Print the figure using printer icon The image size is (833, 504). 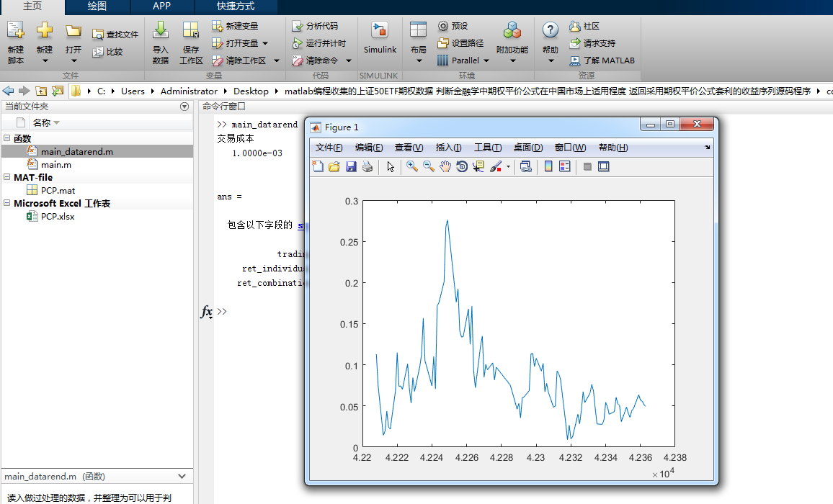click(x=367, y=167)
